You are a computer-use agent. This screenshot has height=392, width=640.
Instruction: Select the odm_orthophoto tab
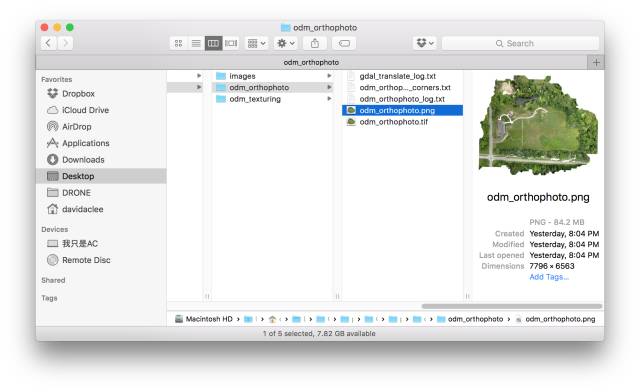click(311, 62)
